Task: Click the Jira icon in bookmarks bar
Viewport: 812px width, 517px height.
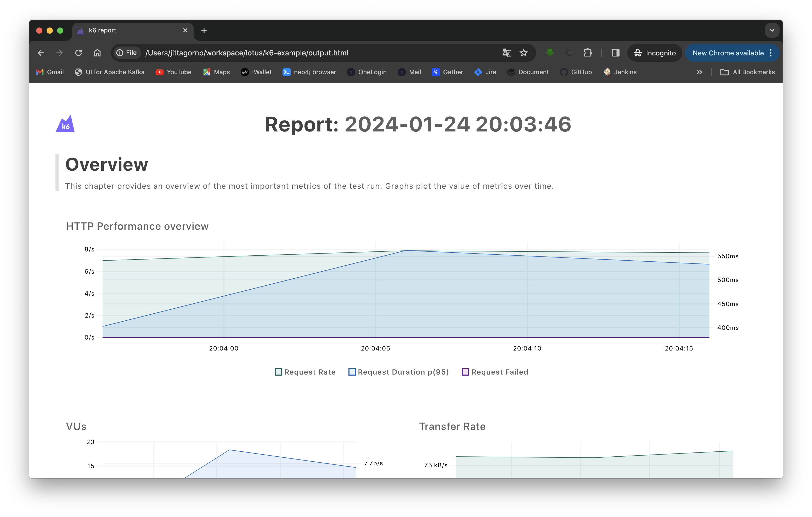Action: pos(478,72)
